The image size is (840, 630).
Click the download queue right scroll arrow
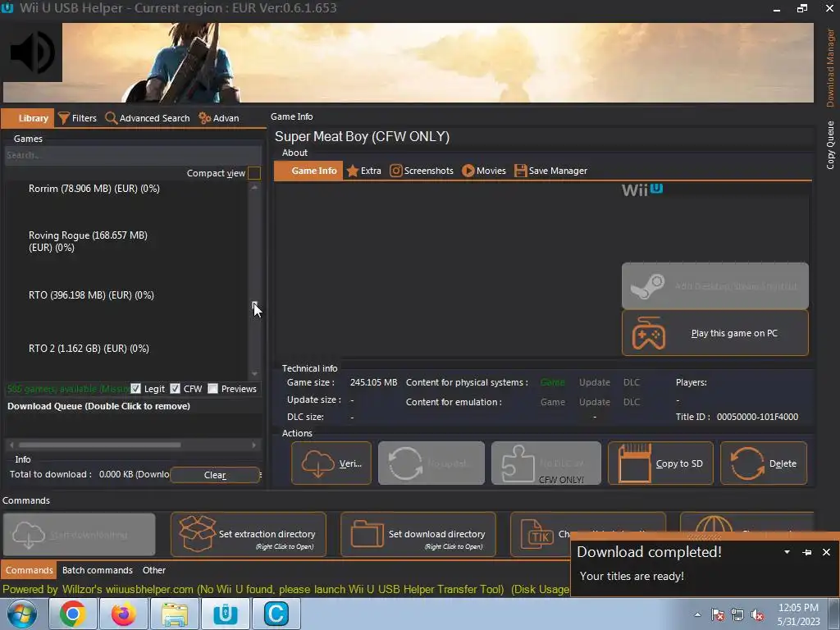tap(254, 445)
